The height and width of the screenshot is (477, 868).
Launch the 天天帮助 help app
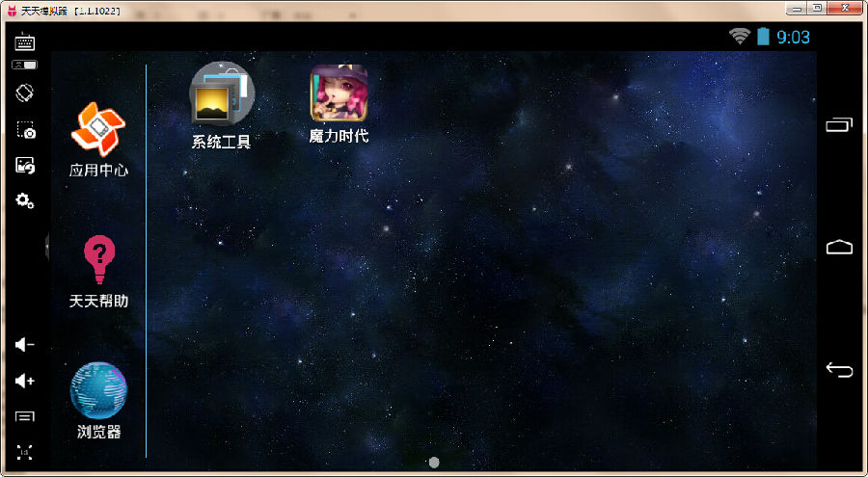pos(98,260)
